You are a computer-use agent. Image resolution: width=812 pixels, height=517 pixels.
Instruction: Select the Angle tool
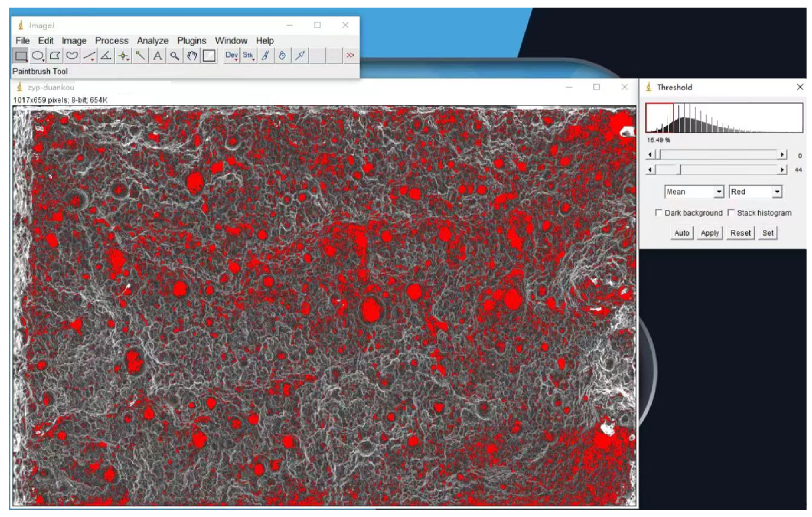pos(106,56)
